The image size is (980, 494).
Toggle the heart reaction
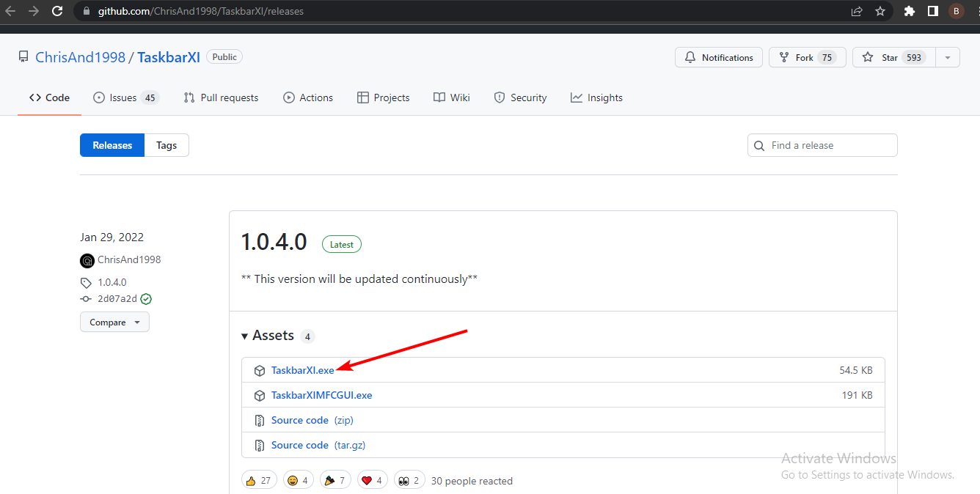click(x=372, y=479)
